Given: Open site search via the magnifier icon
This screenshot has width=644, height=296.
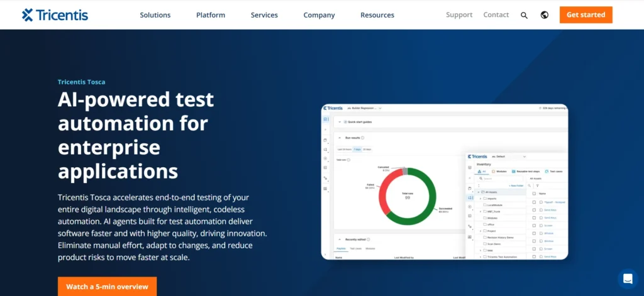Looking at the screenshot, I should click(524, 15).
